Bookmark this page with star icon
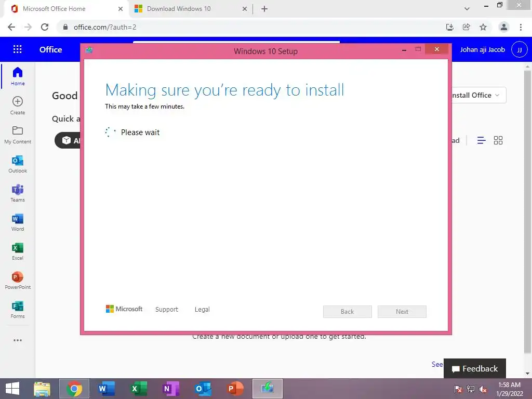The width and height of the screenshot is (532, 399). (x=483, y=27)
